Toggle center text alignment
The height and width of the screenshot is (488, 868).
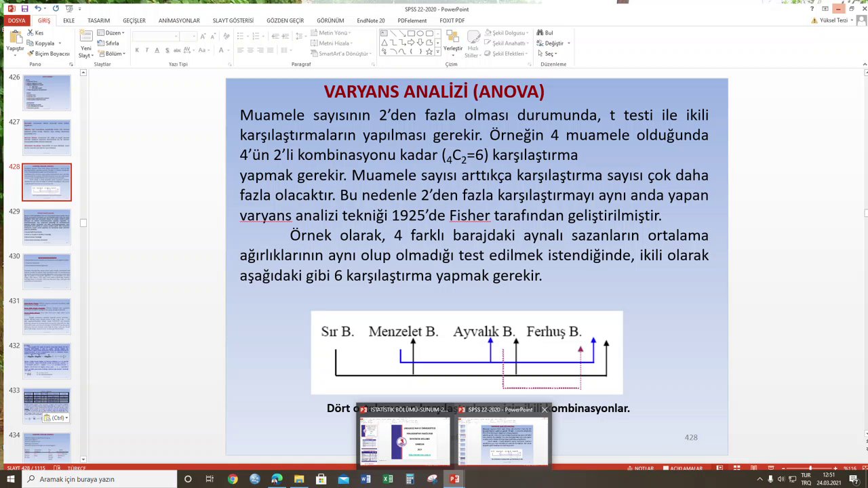pos(250,50)
